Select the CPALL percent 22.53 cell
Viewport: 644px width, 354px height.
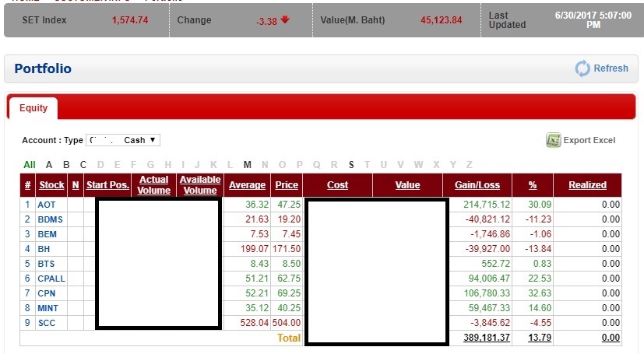coord(540,279)
